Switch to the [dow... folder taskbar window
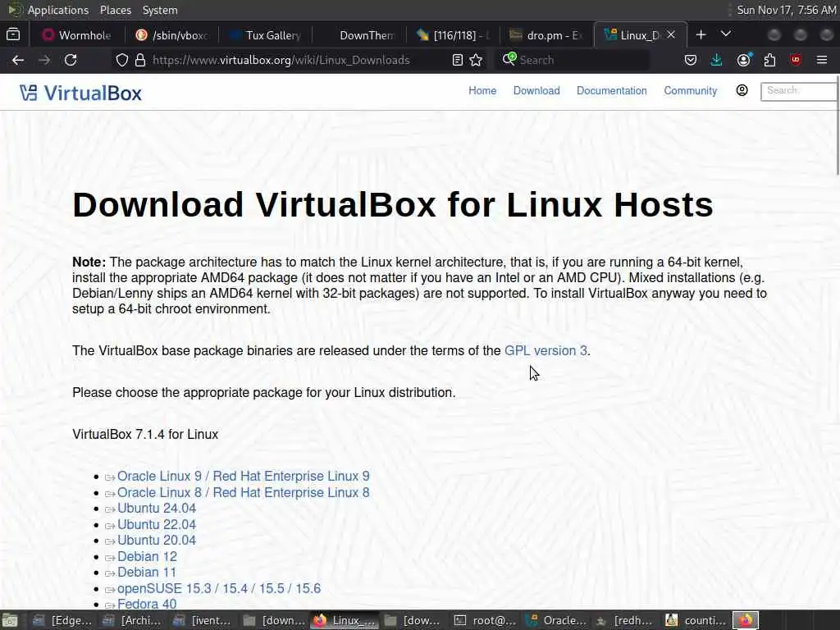The image size is (840, 630). coord(413,620)
